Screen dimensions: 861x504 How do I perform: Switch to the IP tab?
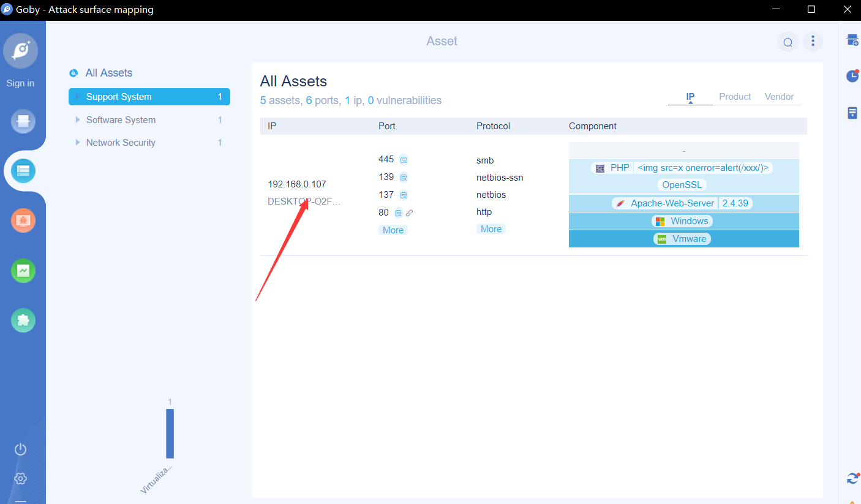(x=690, y=97)
